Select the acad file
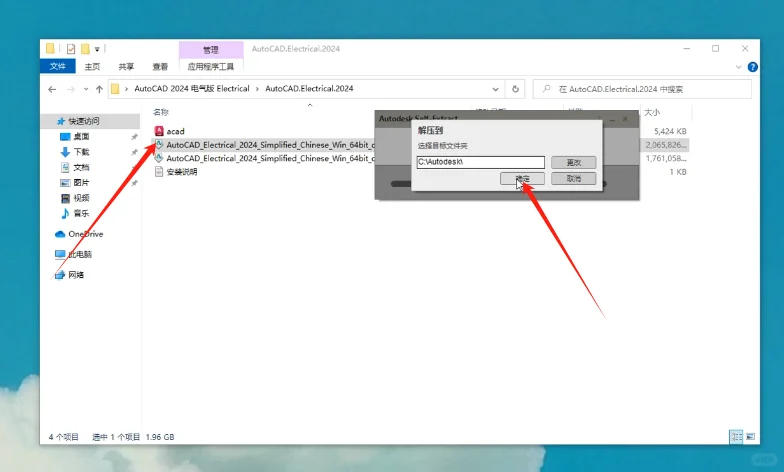 [x=176, y=131]
